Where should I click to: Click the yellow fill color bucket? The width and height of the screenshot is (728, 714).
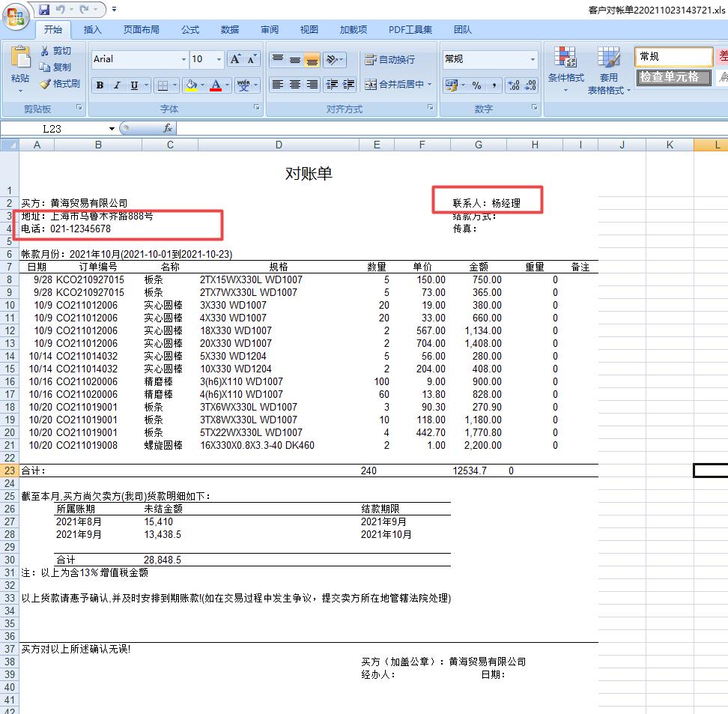[x=189, y=85]
